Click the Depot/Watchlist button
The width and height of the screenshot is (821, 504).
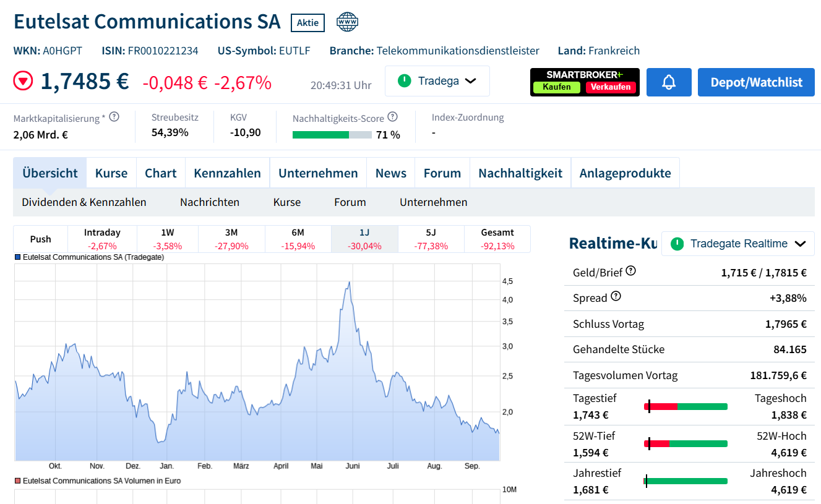click(756, 82)
